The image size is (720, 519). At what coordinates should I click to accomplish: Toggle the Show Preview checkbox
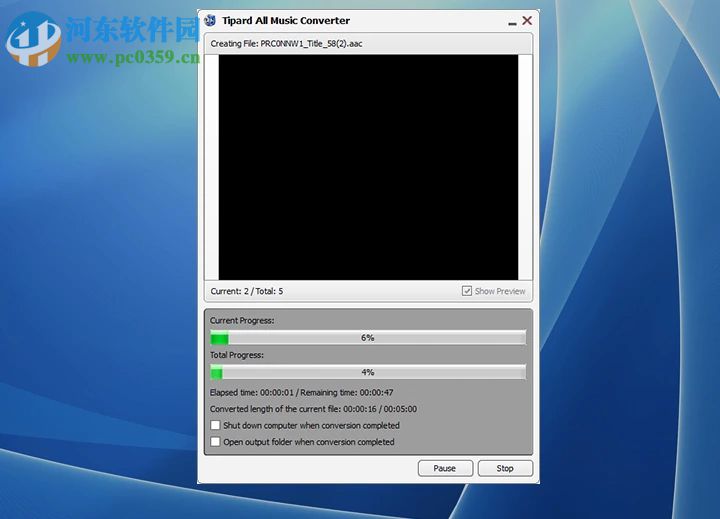pos(467,291)
